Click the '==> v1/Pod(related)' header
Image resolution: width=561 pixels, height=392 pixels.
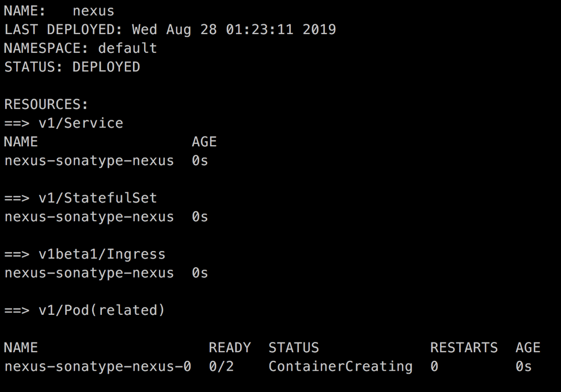[x=85, y=310]
